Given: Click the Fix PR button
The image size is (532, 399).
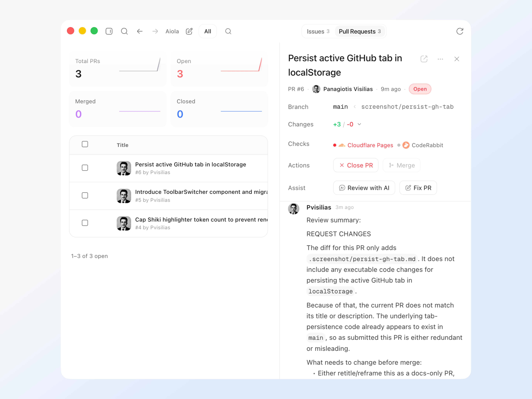Looking at the screenshot, I should pos(418,188).
